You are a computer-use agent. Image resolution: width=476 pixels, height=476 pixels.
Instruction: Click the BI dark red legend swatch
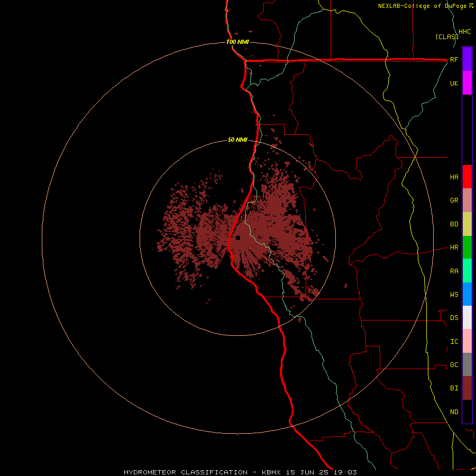tap(467, 388)
